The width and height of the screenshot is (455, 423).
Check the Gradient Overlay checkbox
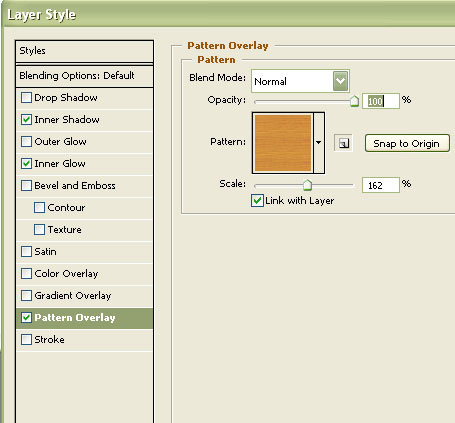click(26, 296)
